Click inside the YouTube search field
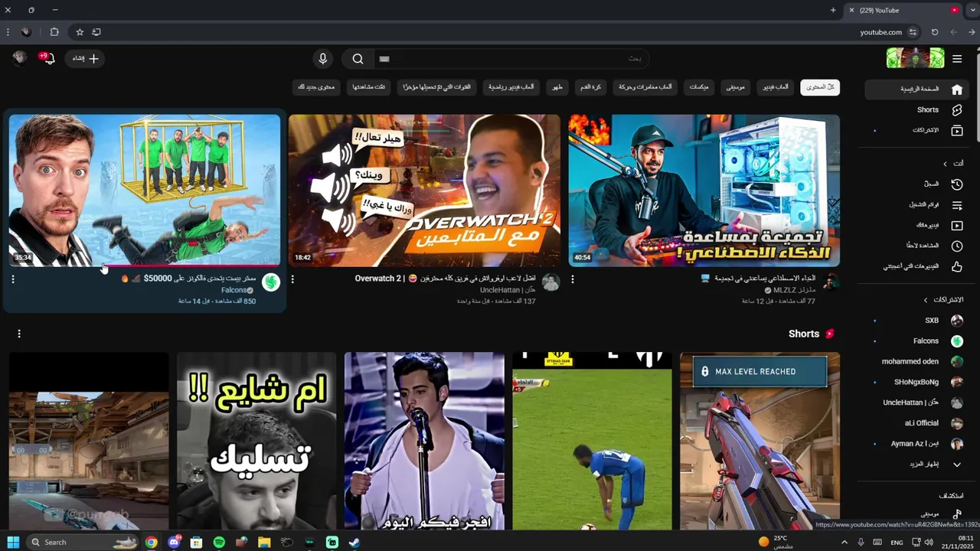Screen dimensions: 980x551 511,59
